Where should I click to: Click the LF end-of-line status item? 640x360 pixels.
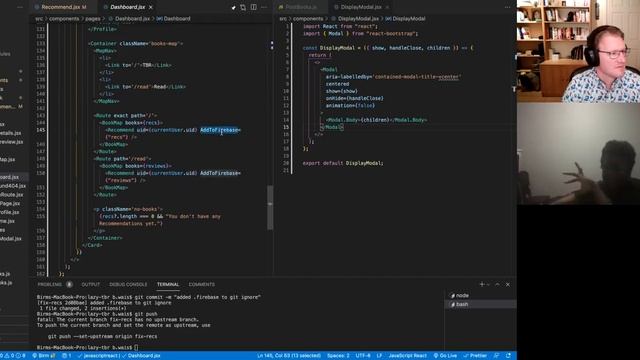(x=379, y=356)
